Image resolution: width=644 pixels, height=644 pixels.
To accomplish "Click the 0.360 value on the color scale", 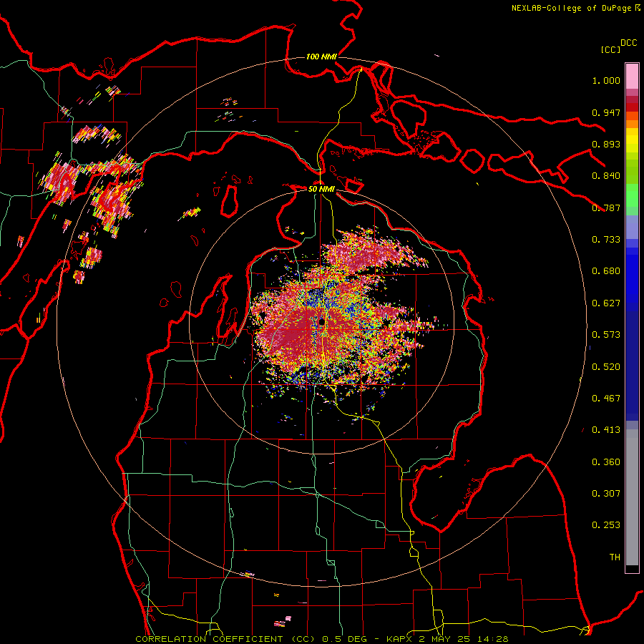I will (x=606, y=462).
